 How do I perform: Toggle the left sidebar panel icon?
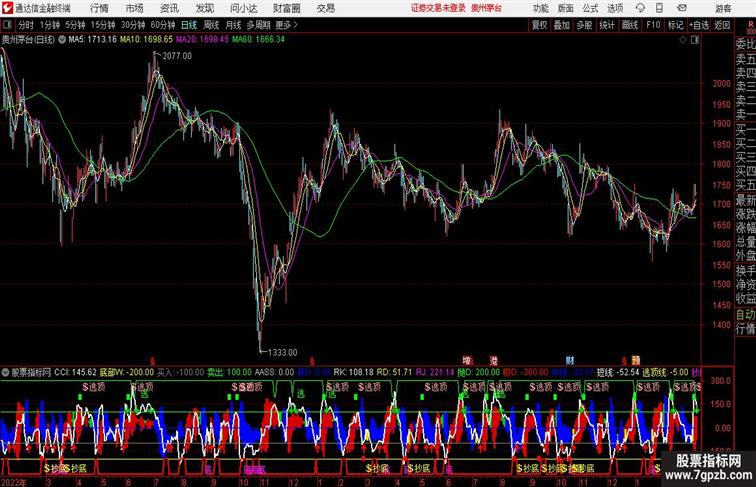point(7,25)
